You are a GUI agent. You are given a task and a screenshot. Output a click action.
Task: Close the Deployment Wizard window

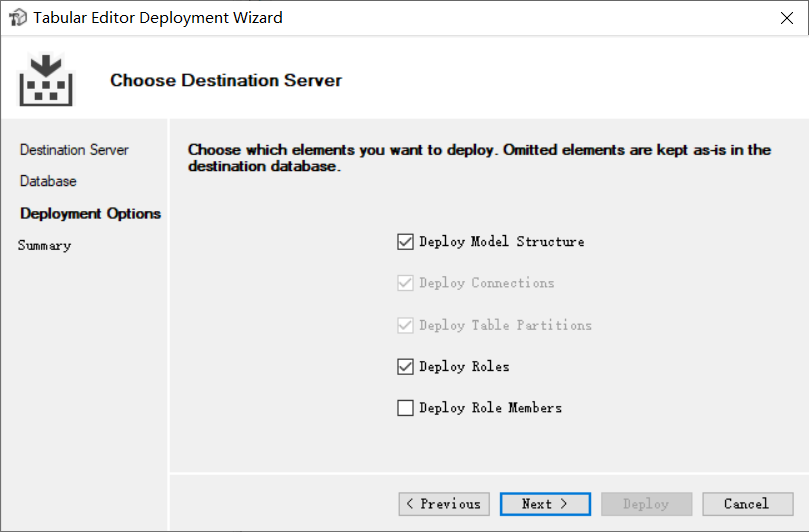point(787,18)
